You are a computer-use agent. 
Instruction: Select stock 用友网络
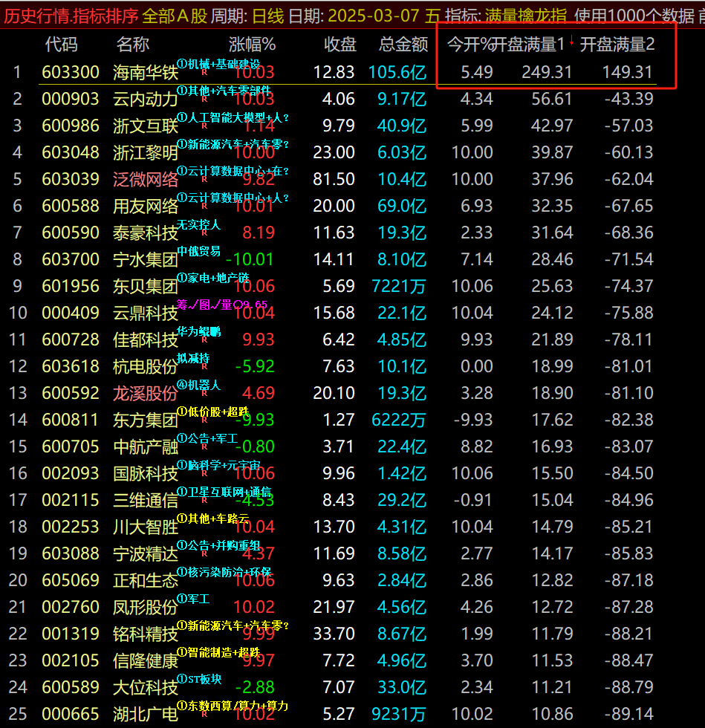point(146,207)
